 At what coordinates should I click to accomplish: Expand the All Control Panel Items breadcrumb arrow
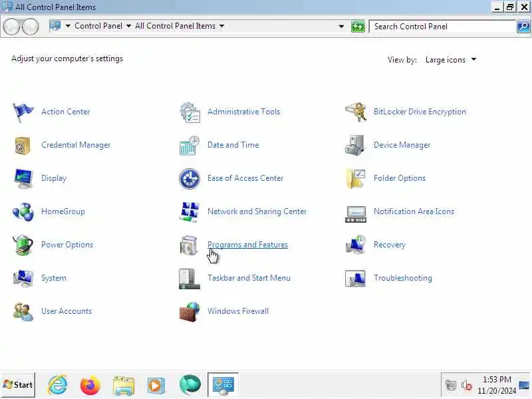coord(221,26)
